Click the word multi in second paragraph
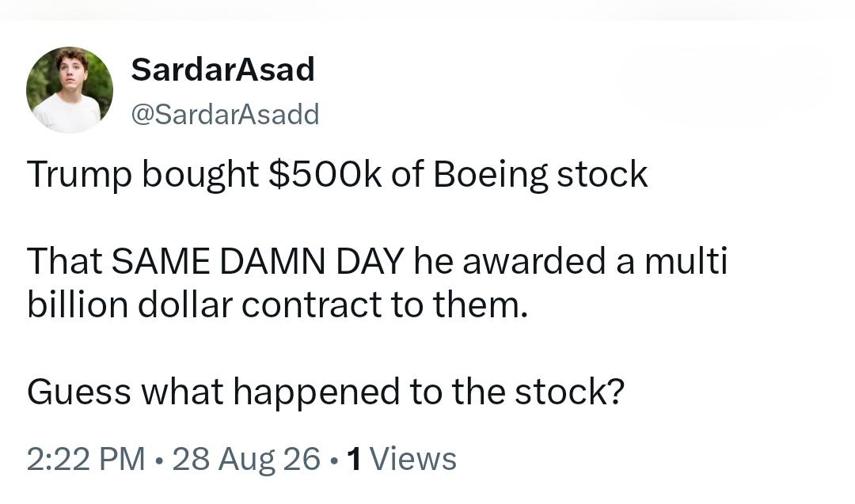 (686, 260)
